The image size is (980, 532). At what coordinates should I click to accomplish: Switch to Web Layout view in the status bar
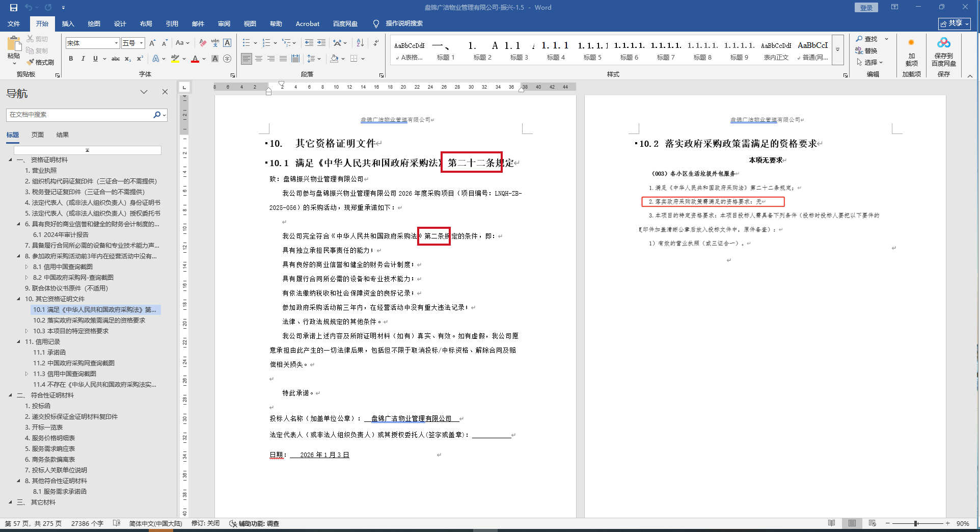(x=873, y=523)
